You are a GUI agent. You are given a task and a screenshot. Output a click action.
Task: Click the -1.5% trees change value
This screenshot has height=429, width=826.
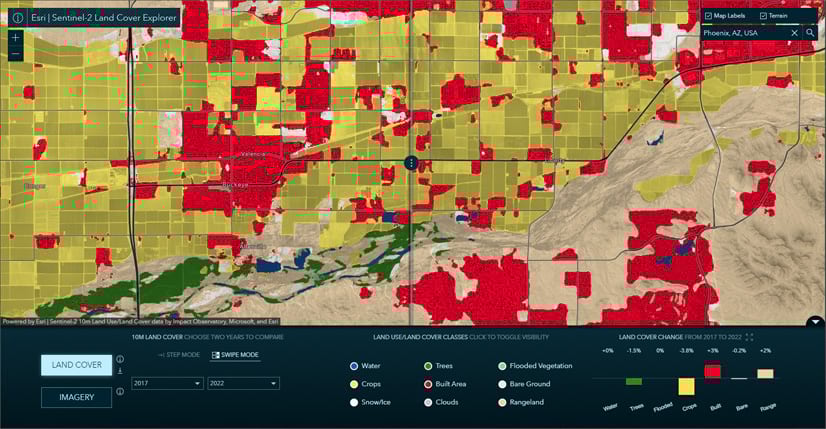point(634,350)
